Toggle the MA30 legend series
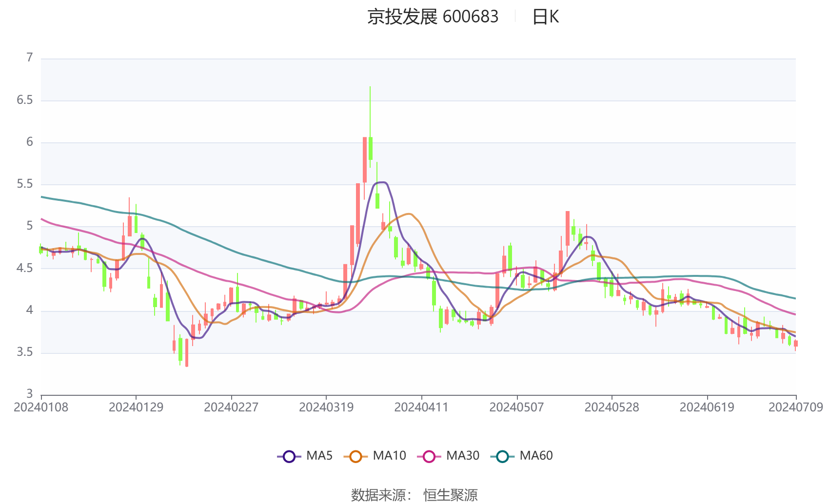This screenshot has height=504, width=829. 448,456
